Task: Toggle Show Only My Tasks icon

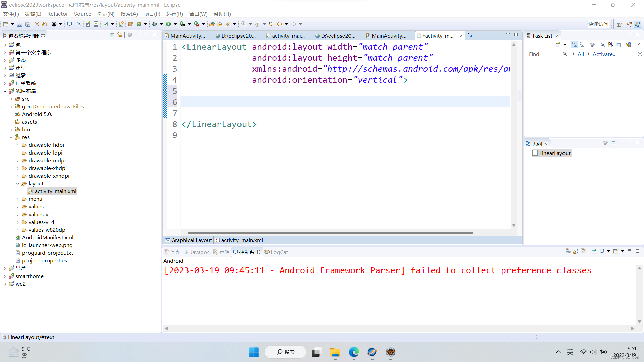Action: (x=610, y=45)
